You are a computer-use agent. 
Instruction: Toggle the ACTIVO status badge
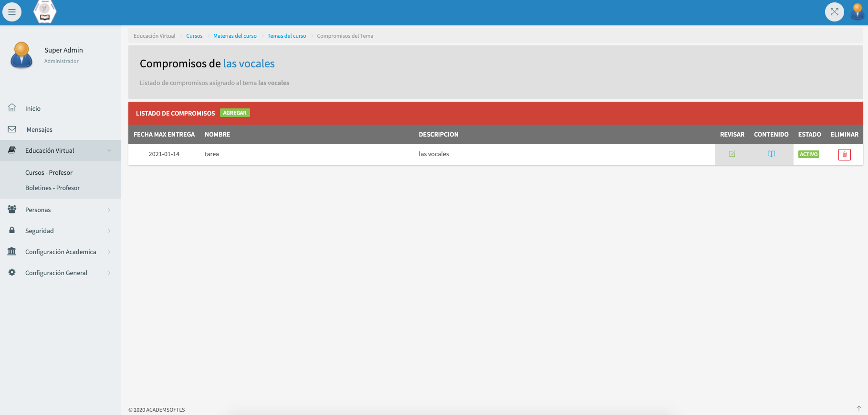coord(808,154)
